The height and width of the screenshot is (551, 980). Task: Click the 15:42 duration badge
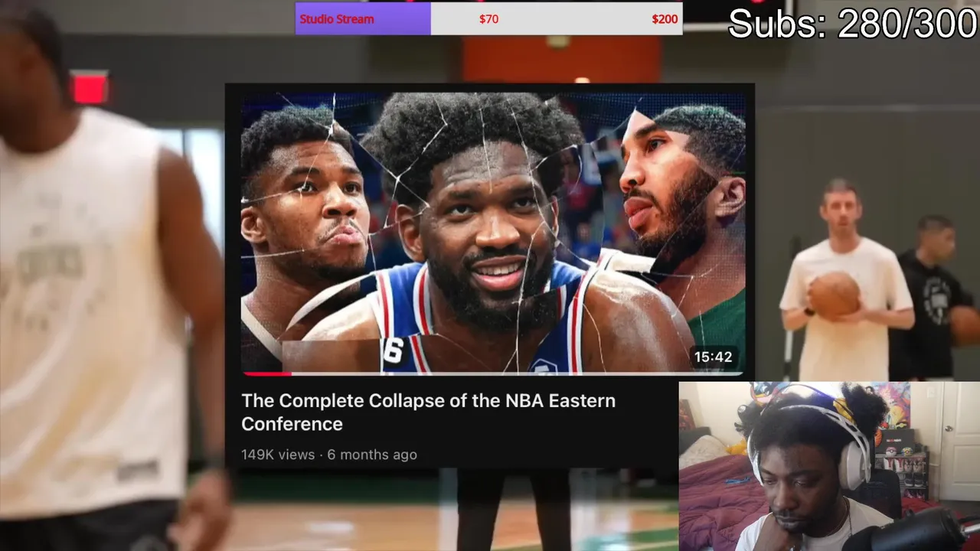pyautogui.click(x=713, y=357)
